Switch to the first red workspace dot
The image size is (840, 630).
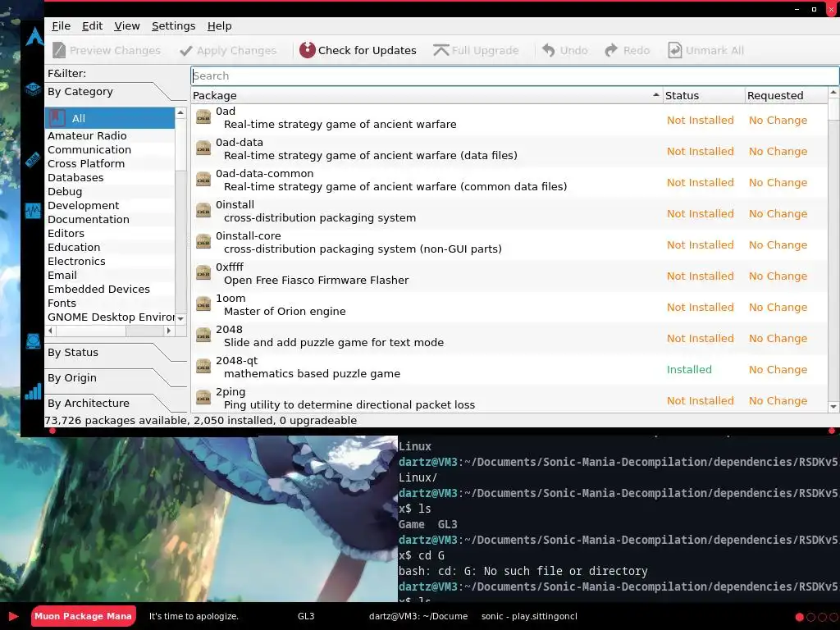(x=799, y=617)
